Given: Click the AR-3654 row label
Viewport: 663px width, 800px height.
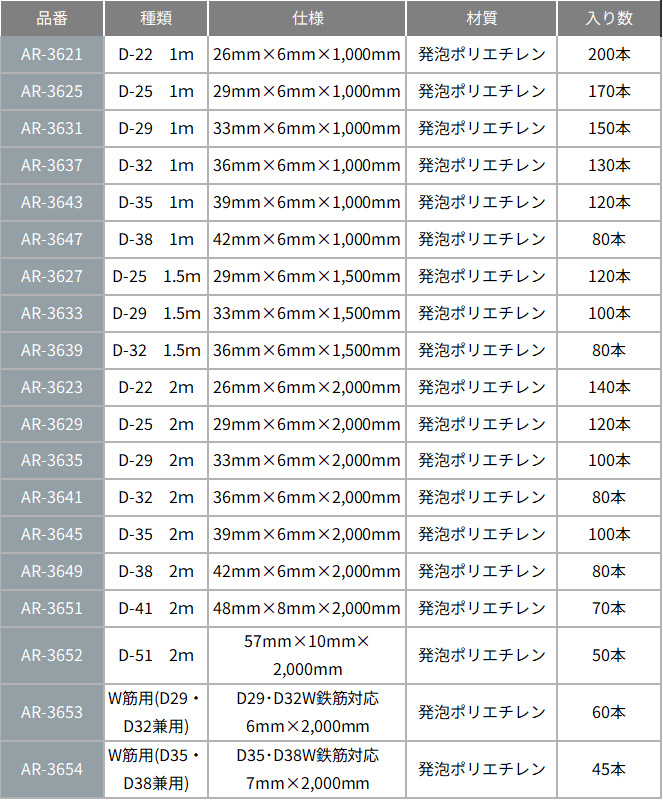Looking at the screenshot, I should coord(51,769).
